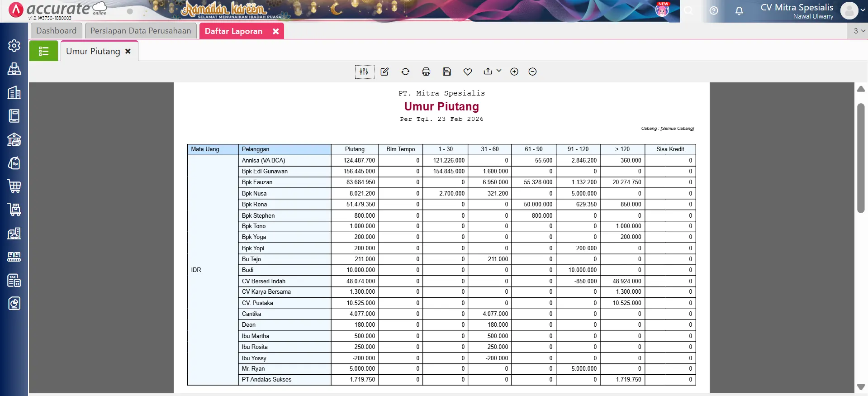Open the open-tabs counter dropdown
Viewport: 868px width, 396px height.
click(859, 31)
